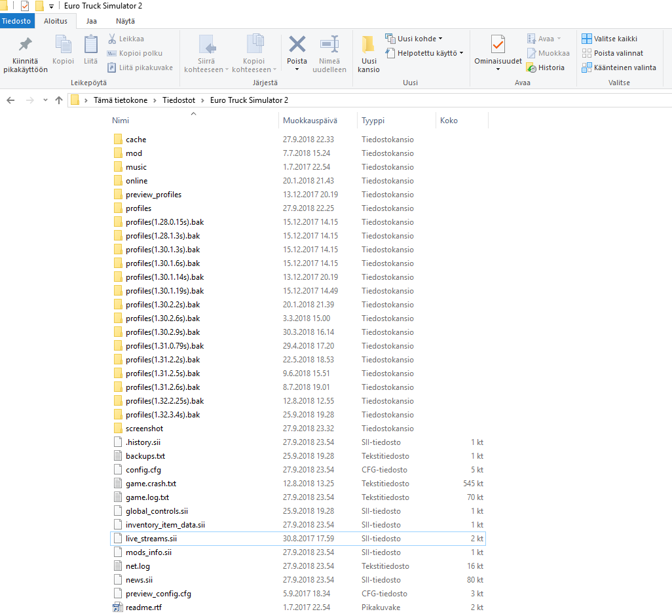
Task: Click Tiedostot in the address breadcrumb
Action: click(x=179, y=100)
